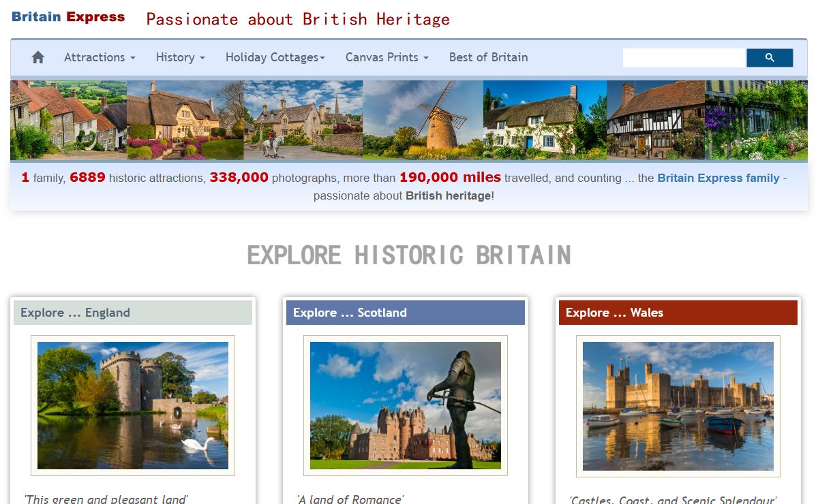Expand the Attractions dropdown menu
This screenshot has height=504, width=818.
tap(100, 57)
